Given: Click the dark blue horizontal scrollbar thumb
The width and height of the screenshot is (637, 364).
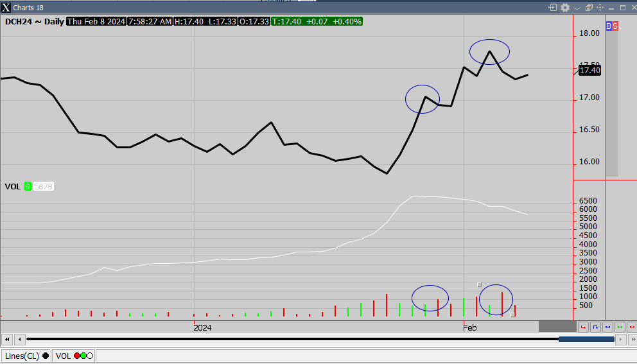Looking at the screenshot, I should [x=586, y=339].
